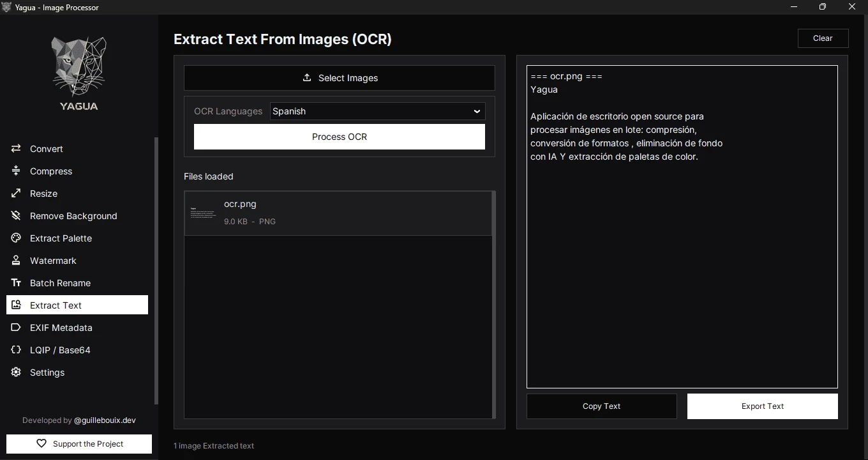
Task: Open the Batch Rename section
Action: [77, 283]
